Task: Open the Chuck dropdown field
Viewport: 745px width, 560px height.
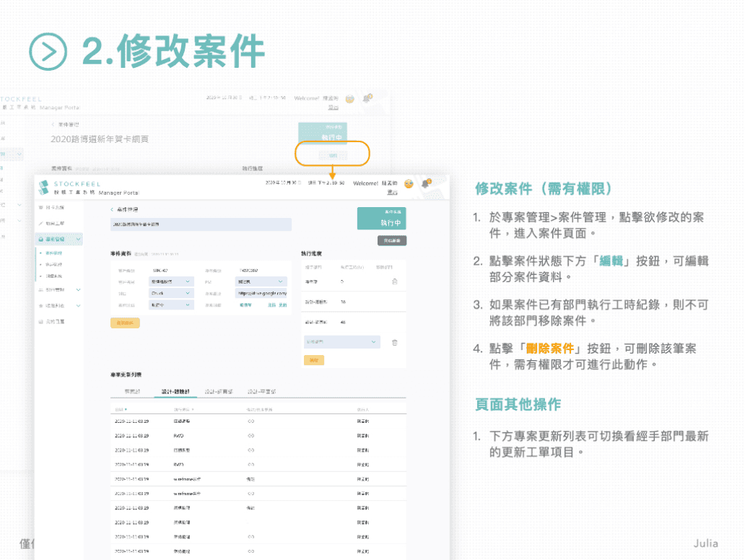Action: 171,294
